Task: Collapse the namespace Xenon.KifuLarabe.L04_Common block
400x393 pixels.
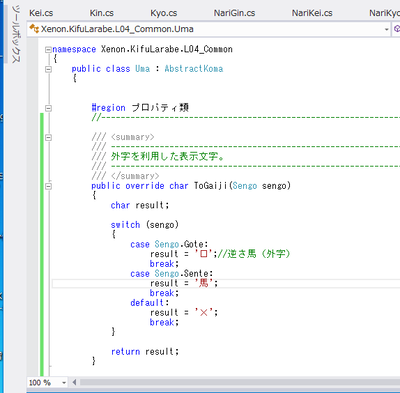Action: 48,50
